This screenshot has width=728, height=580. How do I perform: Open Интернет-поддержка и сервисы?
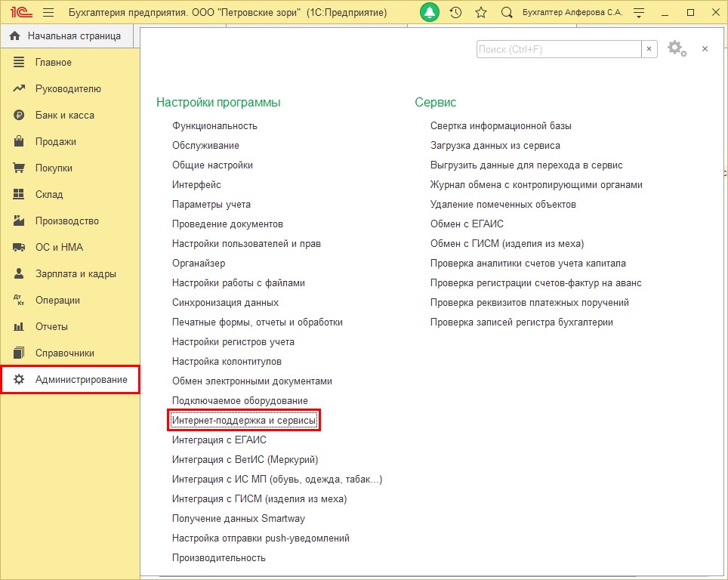(244, 420)
